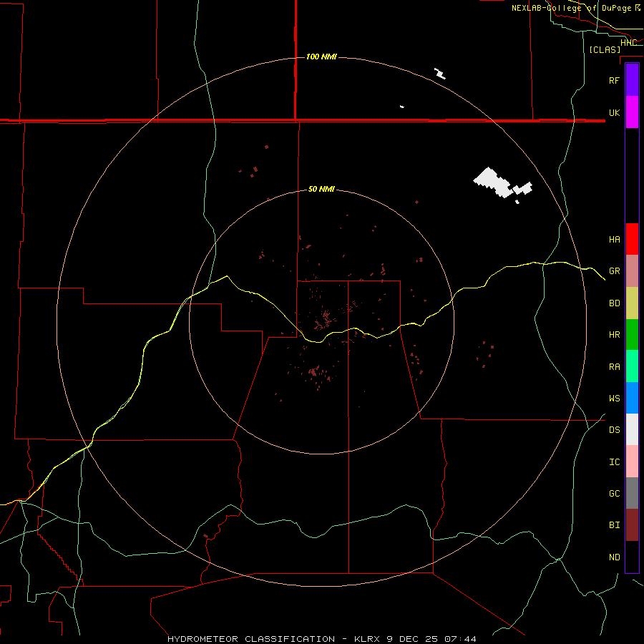Click the '100 NMI' range ring label
Viewport: 644px width, 644px height.
pos(321,57)
